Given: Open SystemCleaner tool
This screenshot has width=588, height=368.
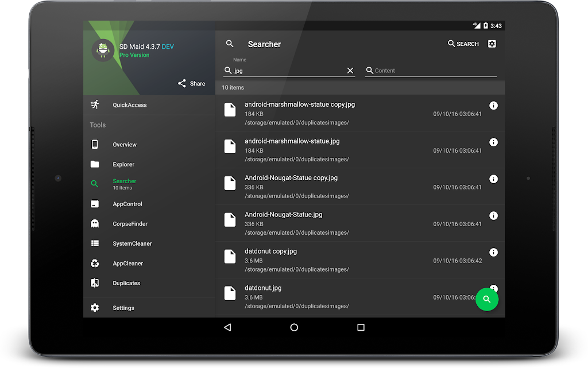Looking at the screenshot, I should (132, 243).
